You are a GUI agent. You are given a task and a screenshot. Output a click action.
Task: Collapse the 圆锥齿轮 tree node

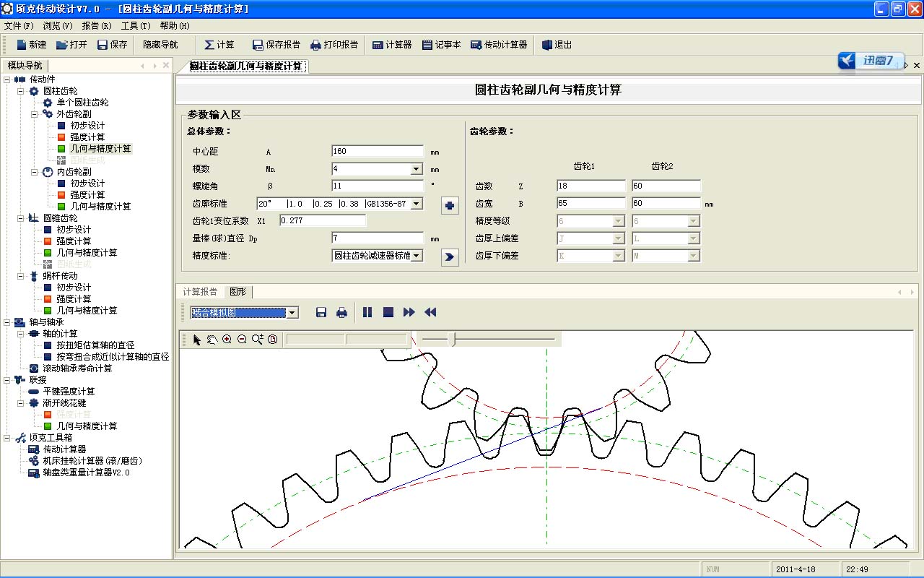21,218
